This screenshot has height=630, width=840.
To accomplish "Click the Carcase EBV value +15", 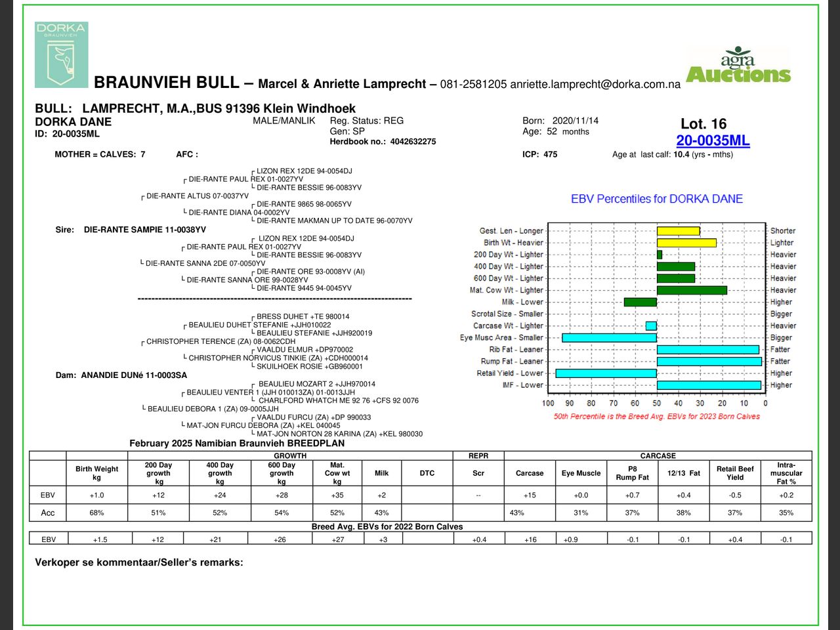I will [530, 495].
